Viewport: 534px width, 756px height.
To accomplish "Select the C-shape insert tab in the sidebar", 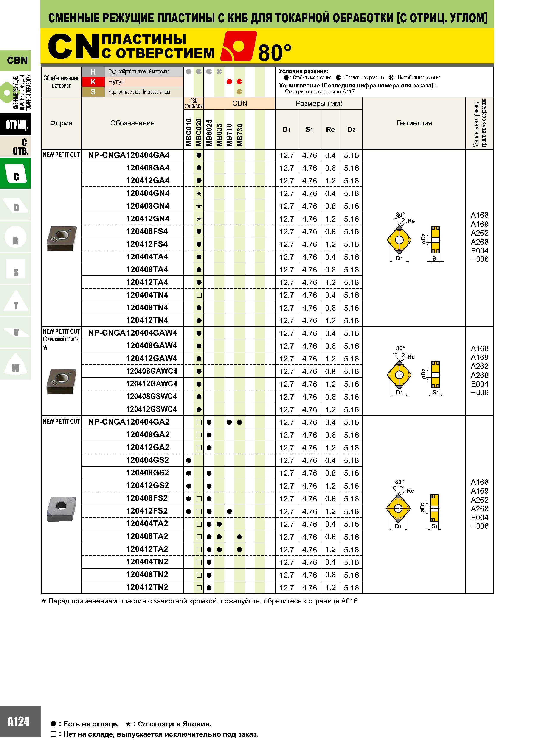I will [16, 173].
